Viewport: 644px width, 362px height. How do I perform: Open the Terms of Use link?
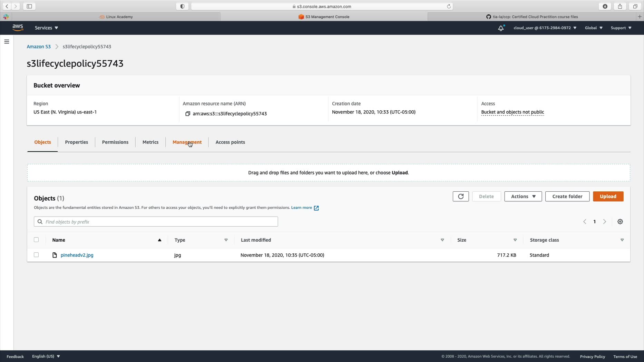pos(625,356)
